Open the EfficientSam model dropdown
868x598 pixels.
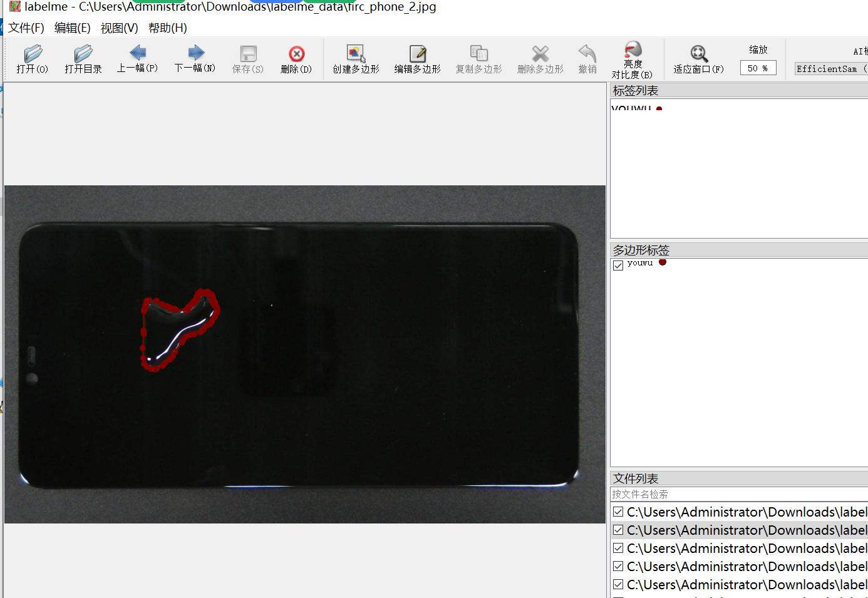tap(830, 69)
